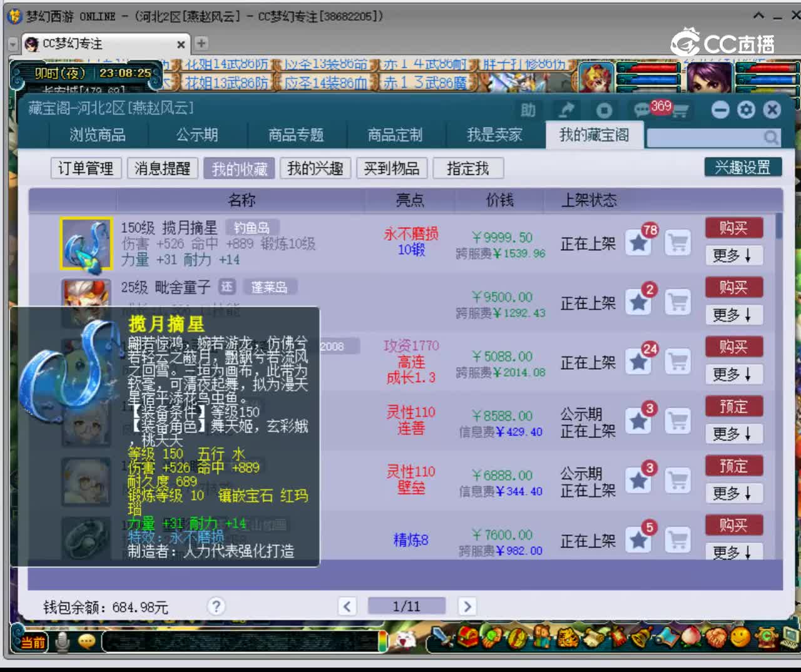
Task: Switch to the 公示期 tab
Action: point(197,135)
